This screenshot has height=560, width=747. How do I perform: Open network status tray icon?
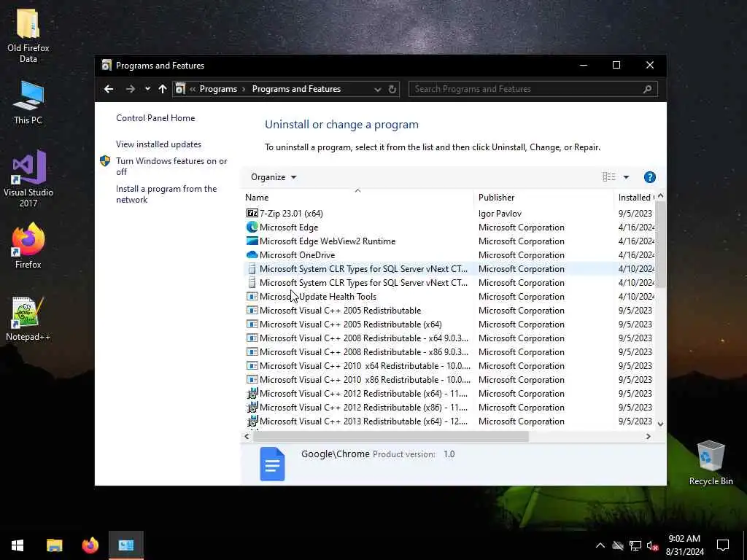[635, 545]
